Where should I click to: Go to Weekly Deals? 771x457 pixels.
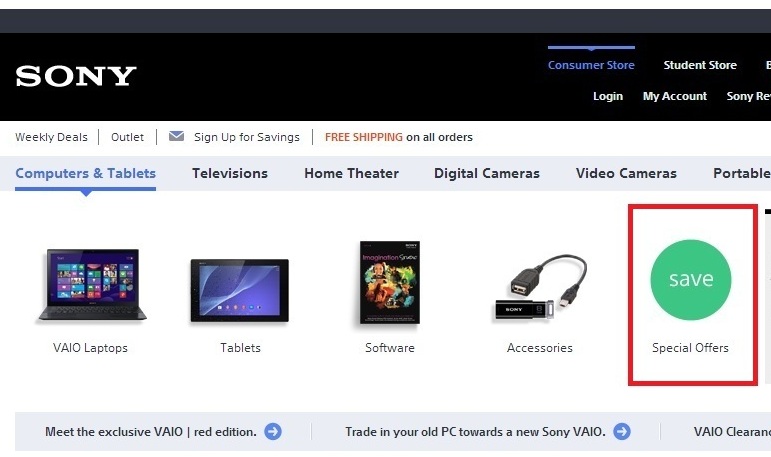[51, 137]
